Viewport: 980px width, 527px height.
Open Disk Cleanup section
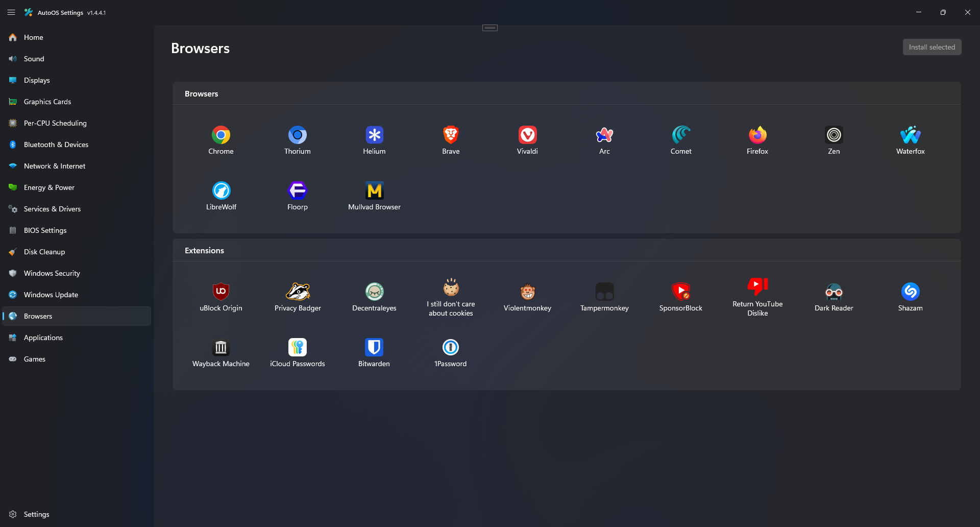pos(77,252)
